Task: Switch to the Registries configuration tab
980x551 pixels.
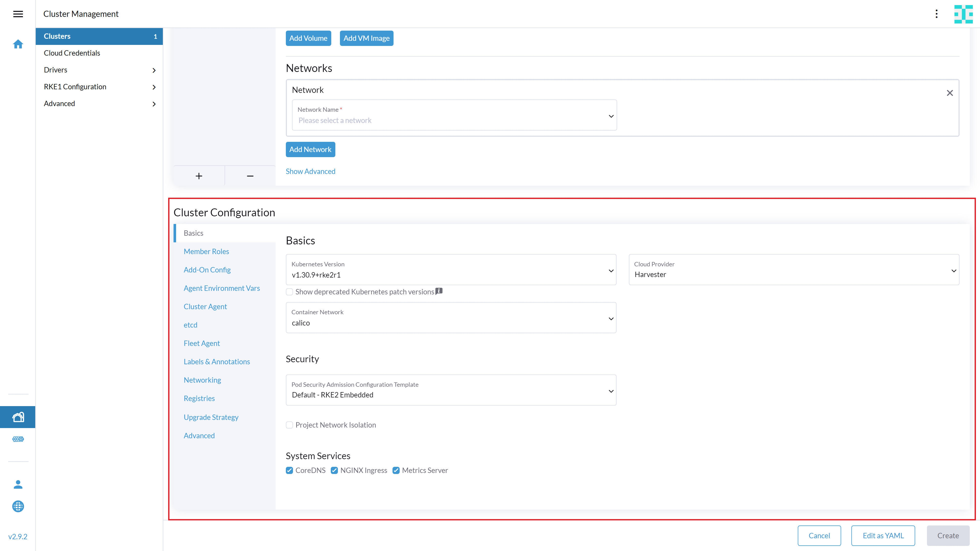Action: [x=199, y=398]
